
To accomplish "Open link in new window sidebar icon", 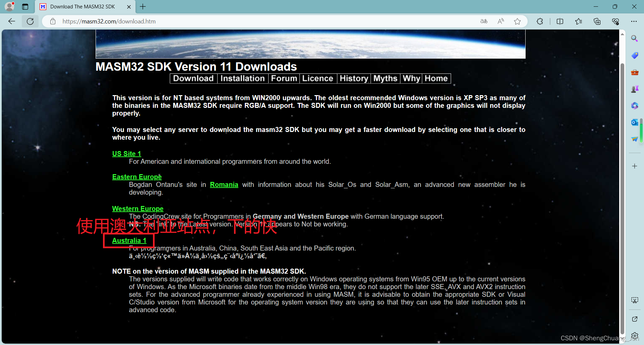I will point(634,319).
